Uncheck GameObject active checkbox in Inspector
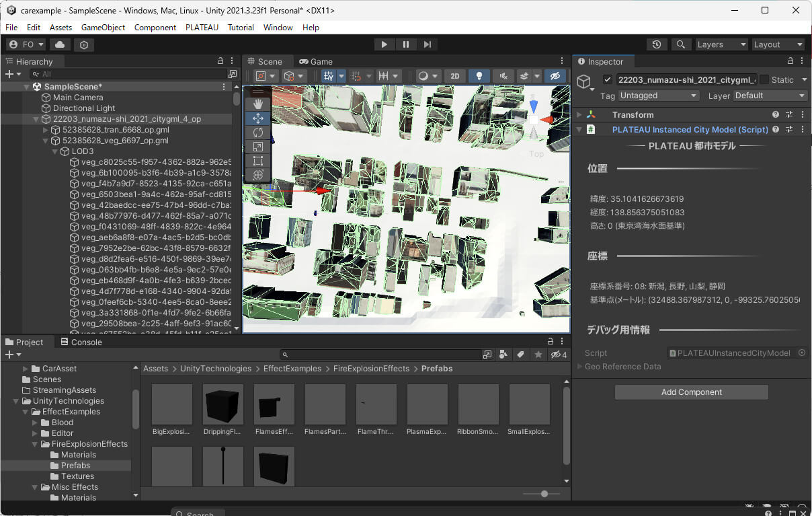Screen dimensions: 812x516 point(608,79)
